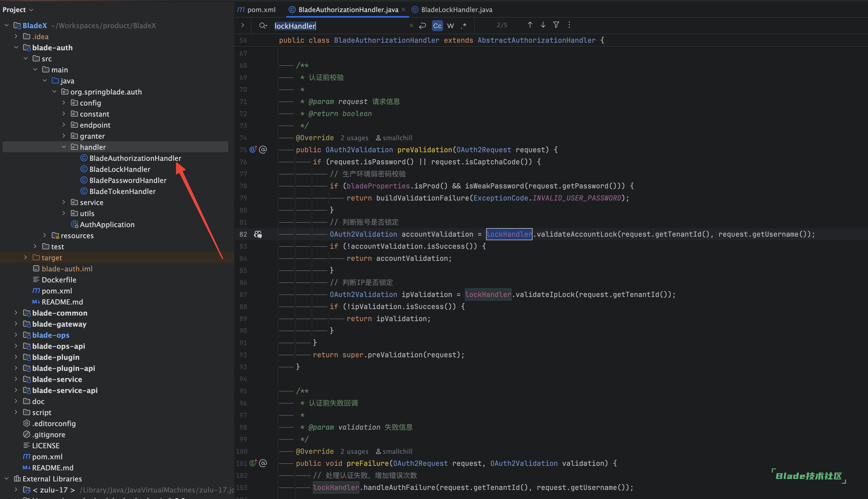Click the overriding method gutter icon line 75

pyautogui.click(x=253, y=149)
